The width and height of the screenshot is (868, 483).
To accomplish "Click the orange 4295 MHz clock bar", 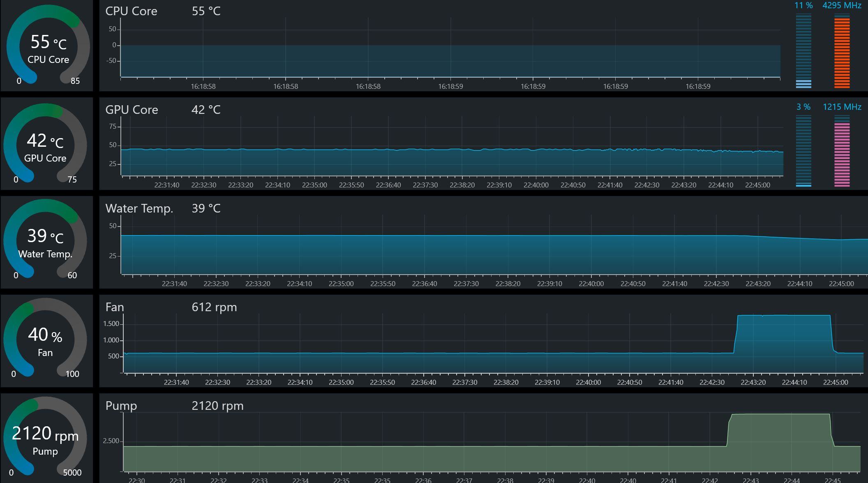I will (842, 51).
